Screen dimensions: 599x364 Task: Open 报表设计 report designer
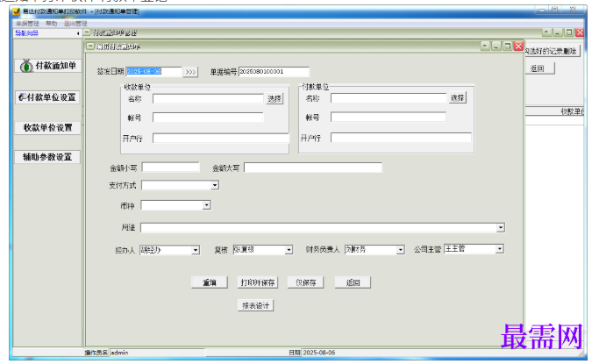pos(255,305)
